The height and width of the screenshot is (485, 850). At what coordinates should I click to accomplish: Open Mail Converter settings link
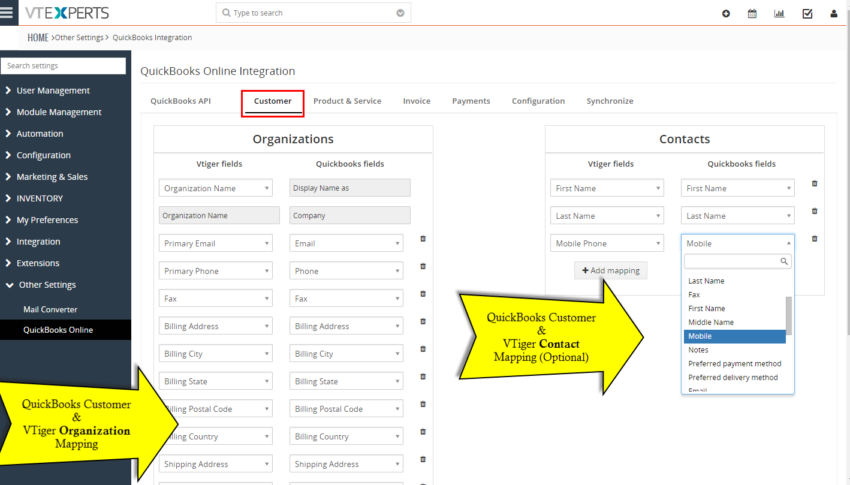pos(50,309)
